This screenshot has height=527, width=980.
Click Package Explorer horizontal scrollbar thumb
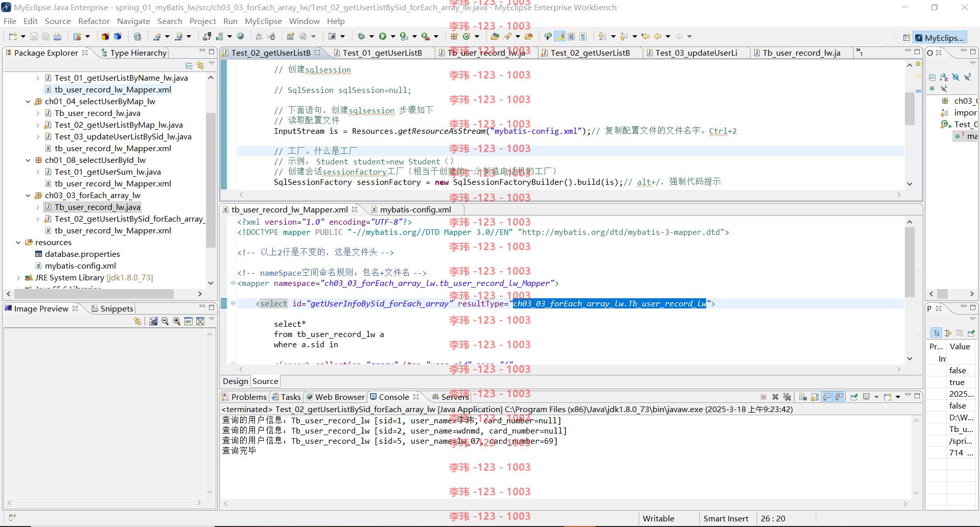94,294
